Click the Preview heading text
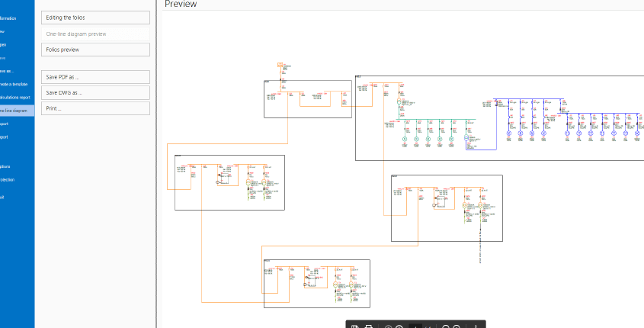This screenshot has height=328, width=644. [x=181, y=4]
